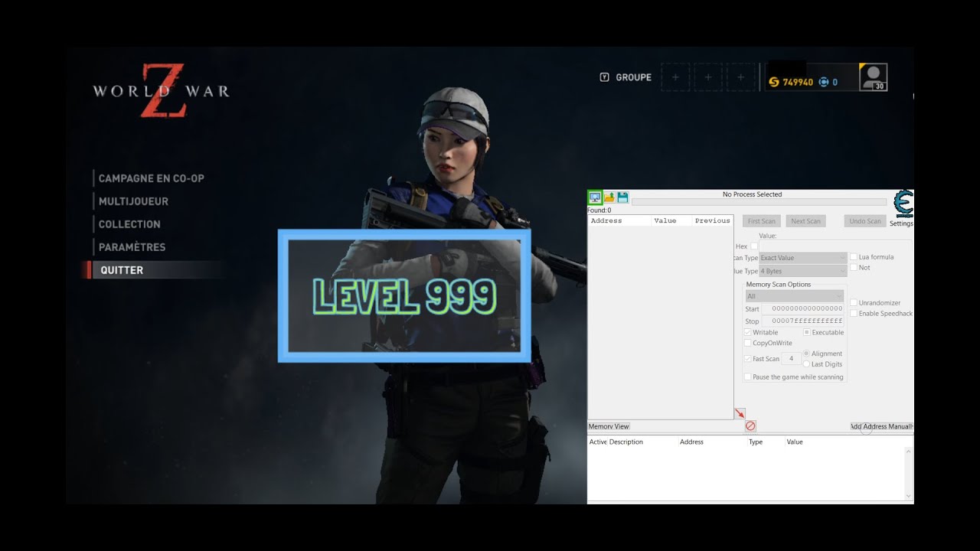Toggle the Writable checkbox
This screenshot has width=980, height=551.
coord(747,333)
